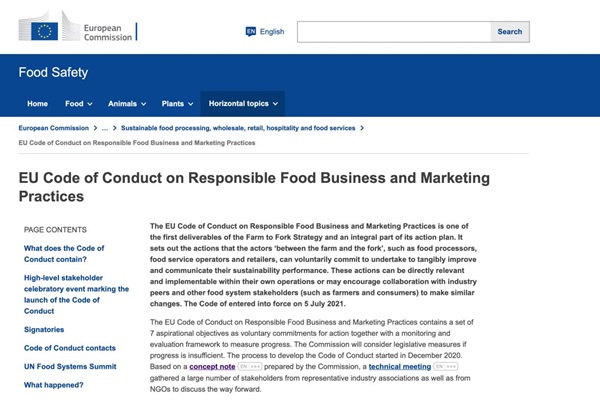Image resolution: width=600 pixels, height=400 pixels.
Task: Expand the Animals menu dropdown
Action: pos(127,104)
